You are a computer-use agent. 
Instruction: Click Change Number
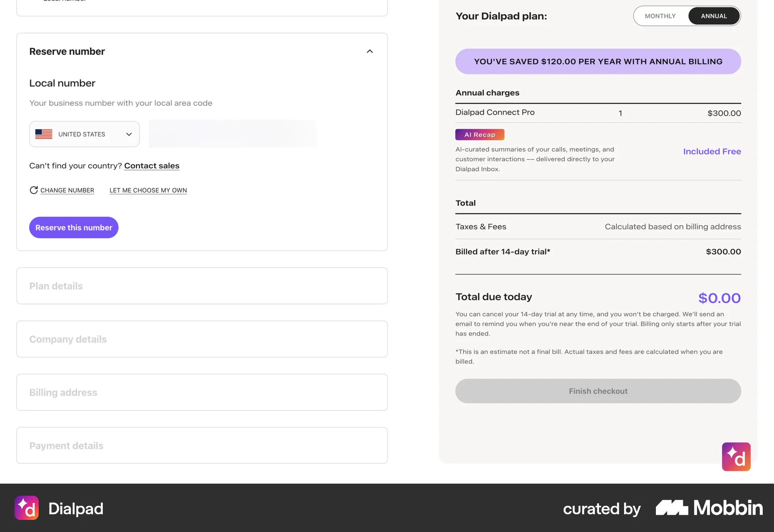point(67,190)
